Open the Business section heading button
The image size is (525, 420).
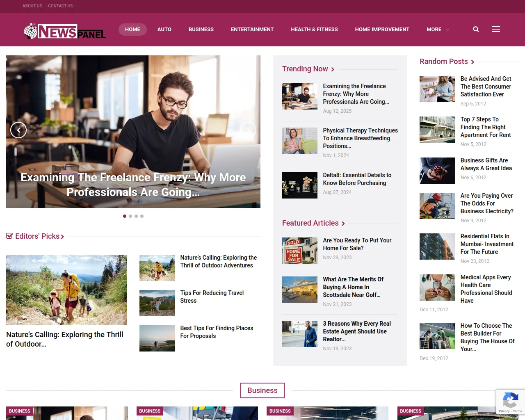click(262, 390)
